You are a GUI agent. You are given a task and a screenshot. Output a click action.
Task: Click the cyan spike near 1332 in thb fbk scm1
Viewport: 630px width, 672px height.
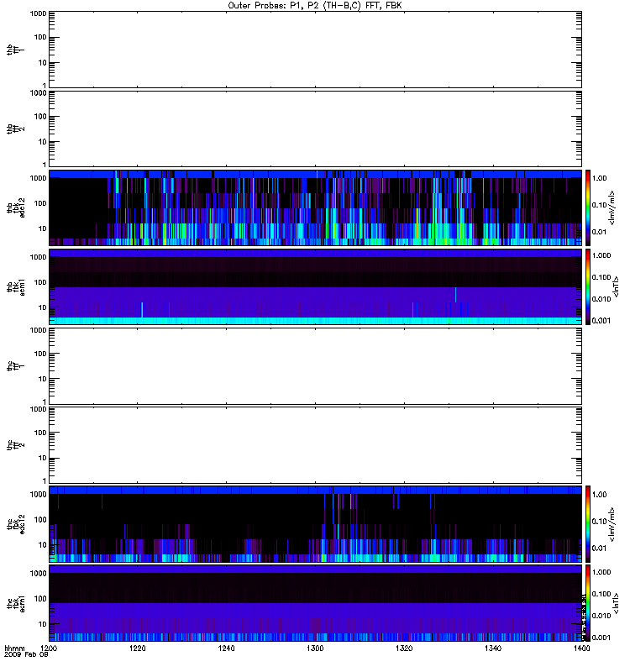pyautogui.click(x=455, y=295)
